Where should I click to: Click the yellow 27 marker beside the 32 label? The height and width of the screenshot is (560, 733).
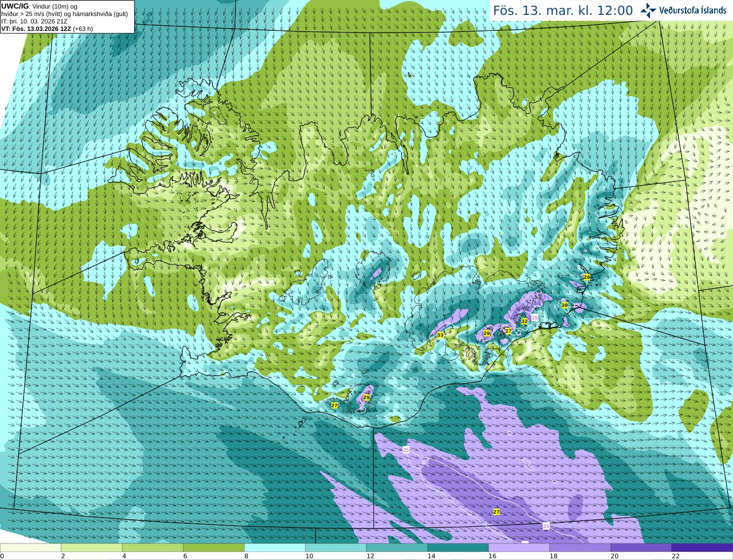click(x=508, y=331)
